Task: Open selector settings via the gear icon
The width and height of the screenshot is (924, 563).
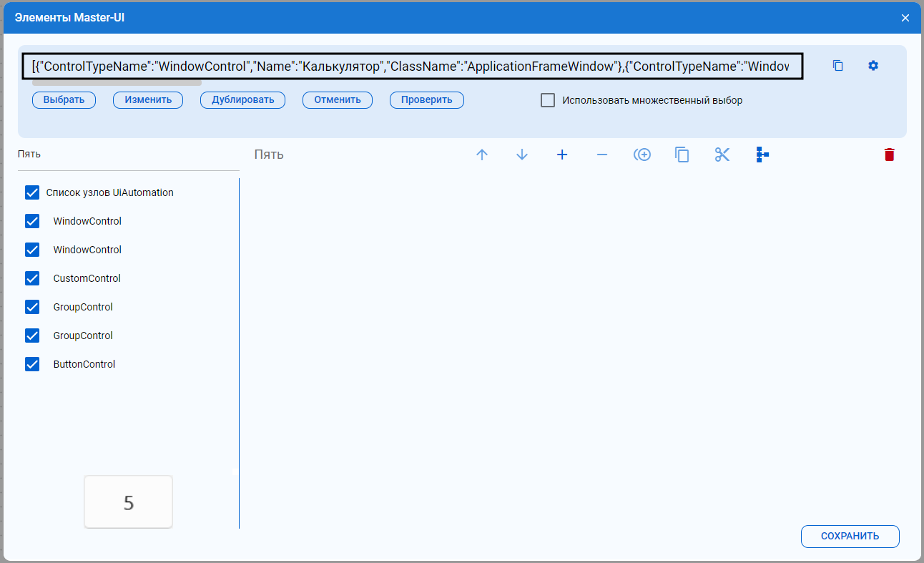Action: point(873,66)
